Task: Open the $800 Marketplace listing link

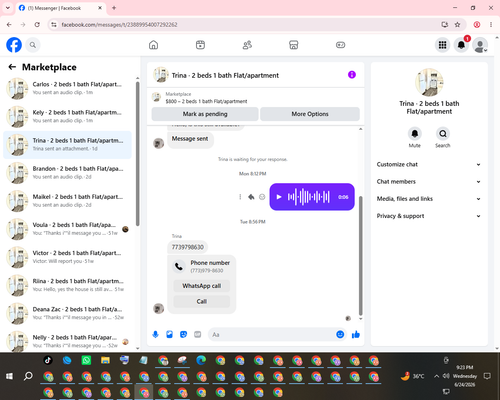Action: tap(206, 101)
